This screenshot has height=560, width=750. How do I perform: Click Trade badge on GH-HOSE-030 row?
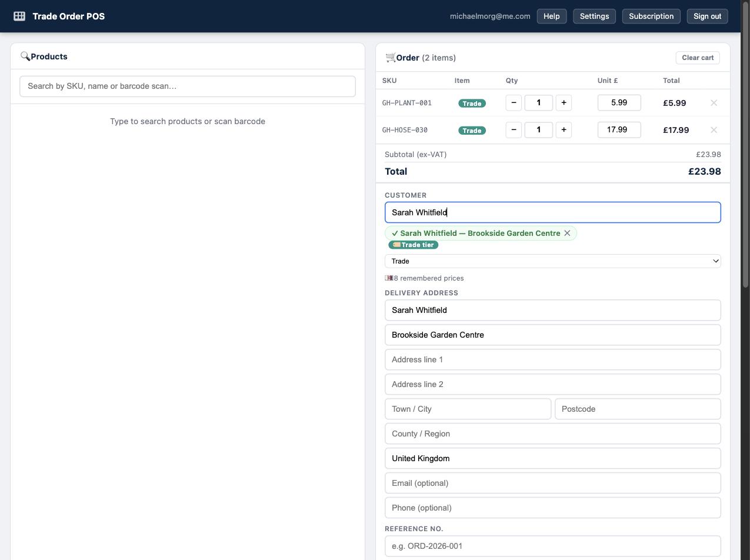[x=472, y=131]
